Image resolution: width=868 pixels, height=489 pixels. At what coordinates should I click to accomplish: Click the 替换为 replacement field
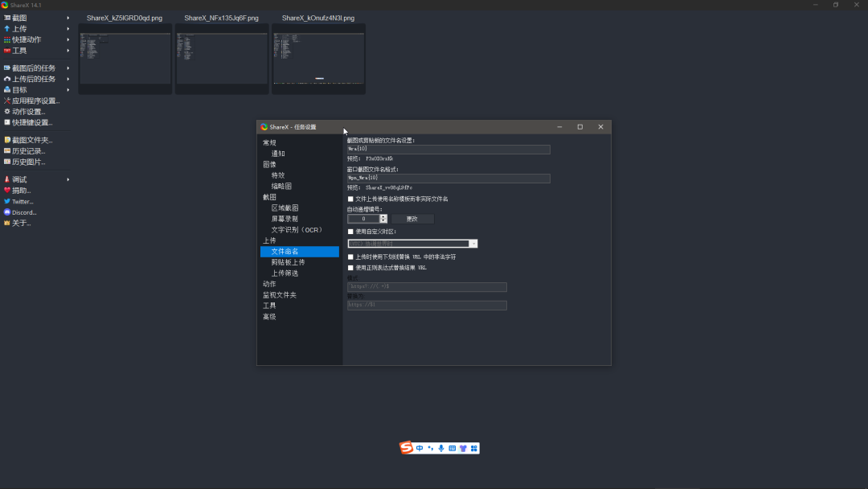(x=427, y=305)
